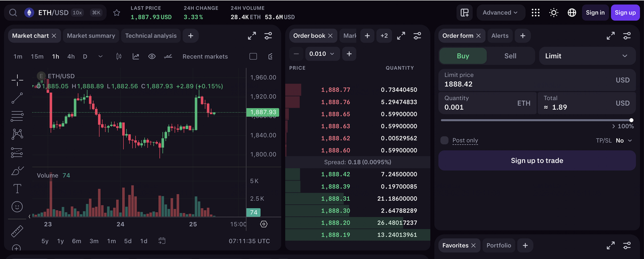Viewport: 644px width, 259px height.
Task: Toggle chart visibility eye icon
Action: pos(152,56)
